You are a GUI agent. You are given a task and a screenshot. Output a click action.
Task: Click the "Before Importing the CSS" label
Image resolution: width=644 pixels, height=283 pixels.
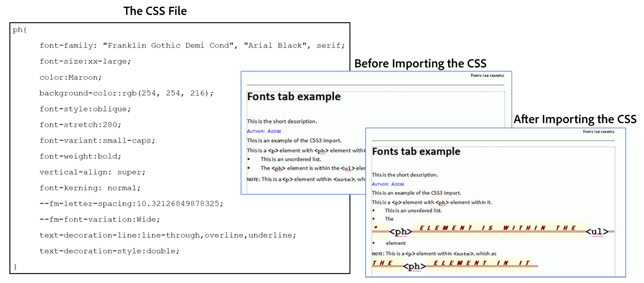pyautogui.click(x=420, y=64)
